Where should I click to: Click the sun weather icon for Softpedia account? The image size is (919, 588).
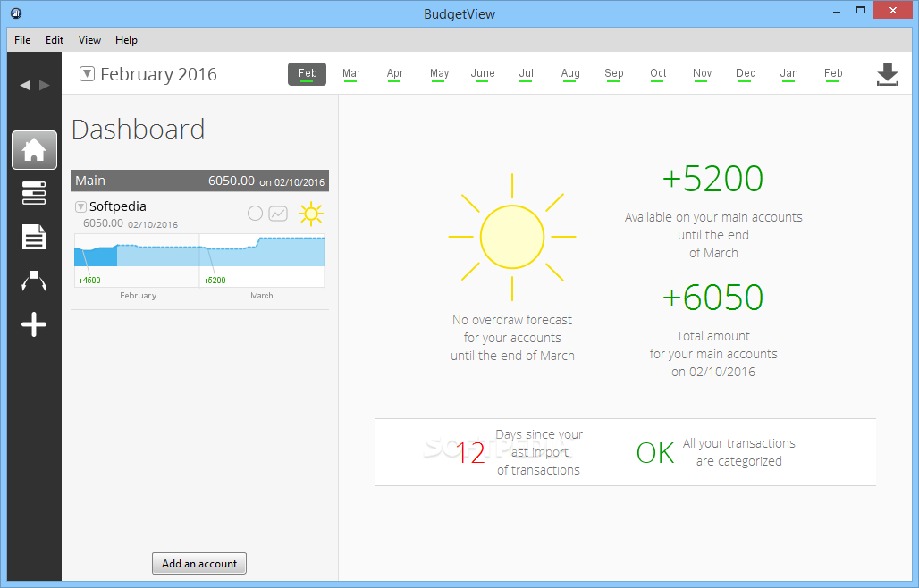point(310,214)
